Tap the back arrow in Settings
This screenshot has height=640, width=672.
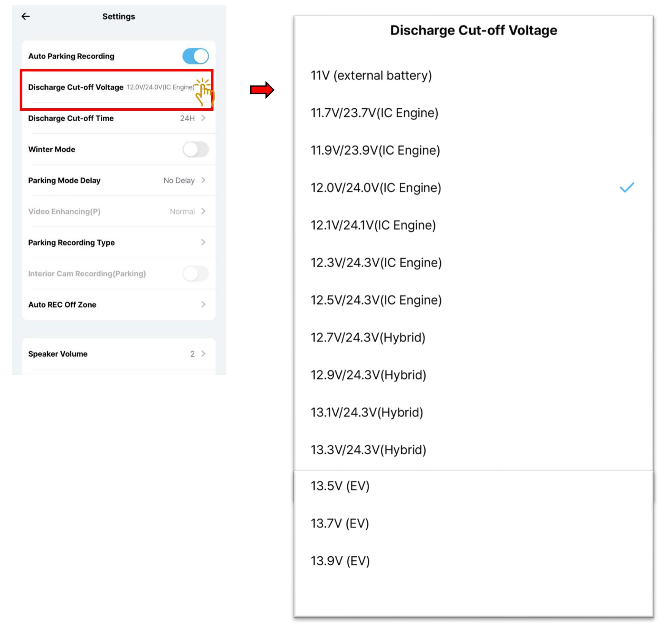pos(26,16)
